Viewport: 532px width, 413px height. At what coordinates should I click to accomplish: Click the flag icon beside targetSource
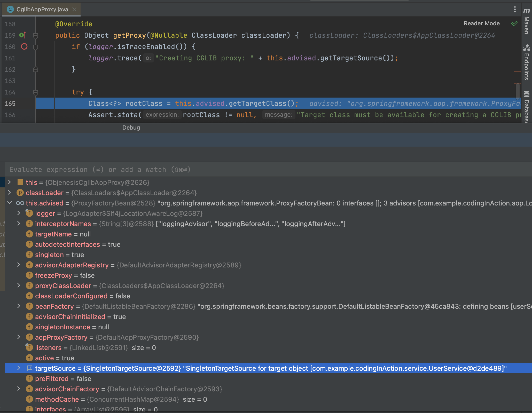(x=29, y=368)
